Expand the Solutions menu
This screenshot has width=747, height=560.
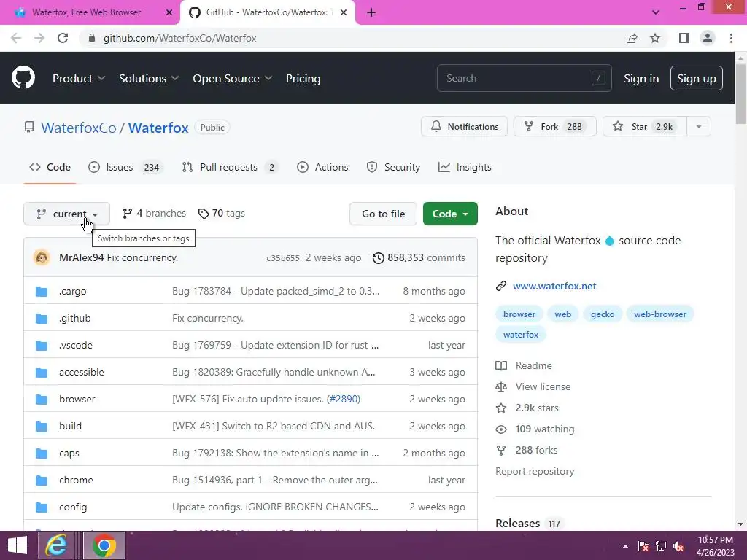pyautogui.click(x=149, y=78)
